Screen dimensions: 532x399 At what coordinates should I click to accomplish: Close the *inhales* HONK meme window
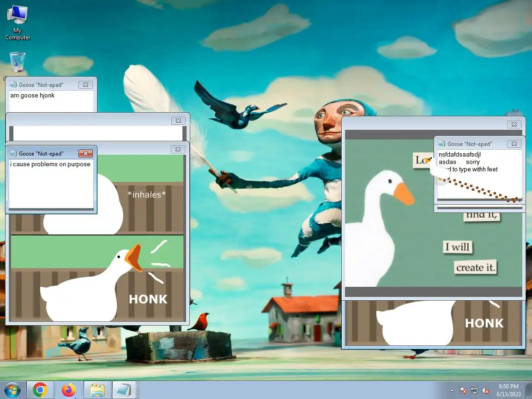point(178,149)
